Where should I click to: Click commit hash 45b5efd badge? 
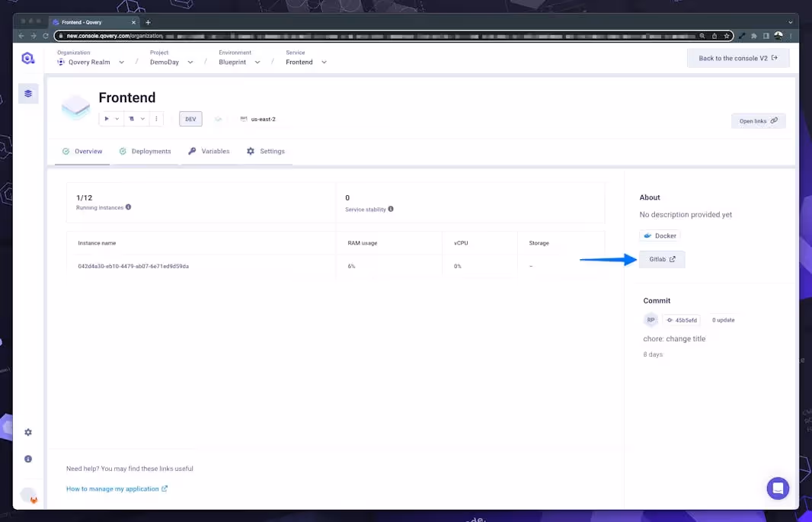pyautogui.click(x=682, y=320)
